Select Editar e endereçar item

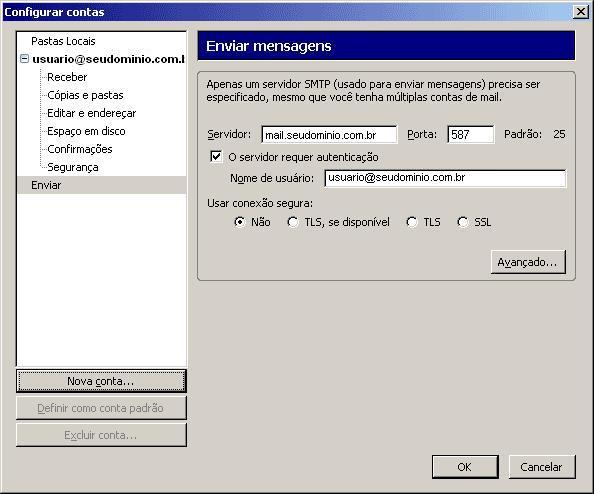[91, 113]
